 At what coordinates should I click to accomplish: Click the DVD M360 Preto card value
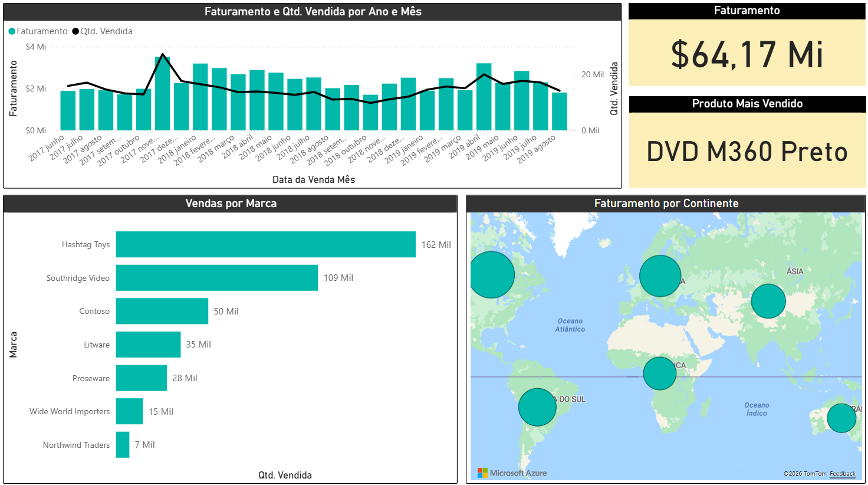[747, 152]
